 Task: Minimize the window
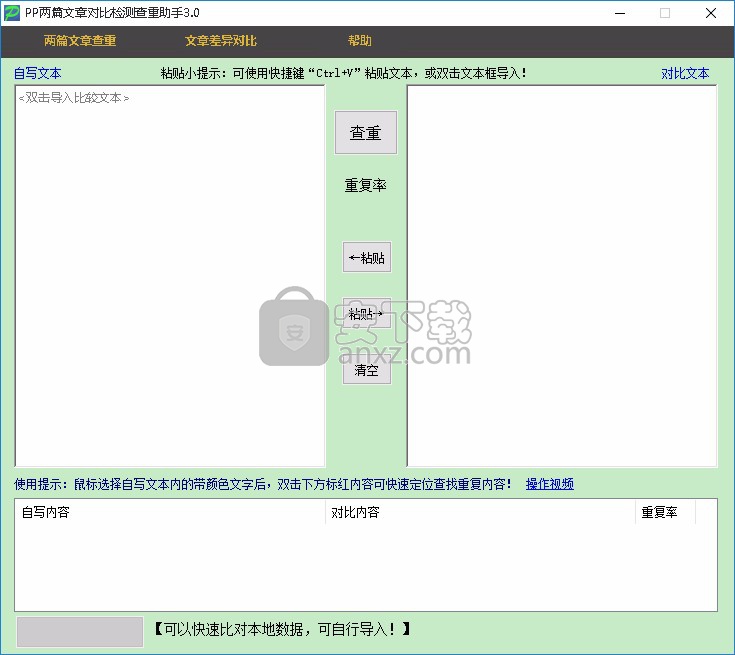[x=620, y=13]
